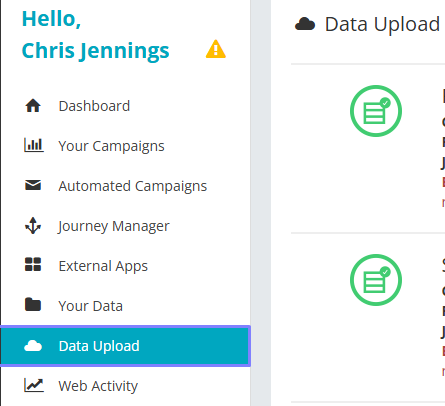Click the first green upload complete icon
The width and height of the screenshot is (445, 406).
tap(376, 111)
